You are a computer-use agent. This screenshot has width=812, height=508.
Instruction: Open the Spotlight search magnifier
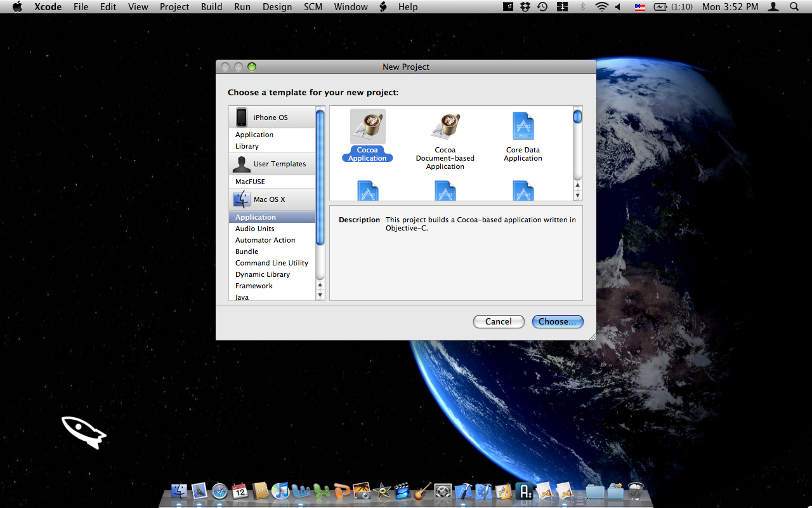[794, 7]
